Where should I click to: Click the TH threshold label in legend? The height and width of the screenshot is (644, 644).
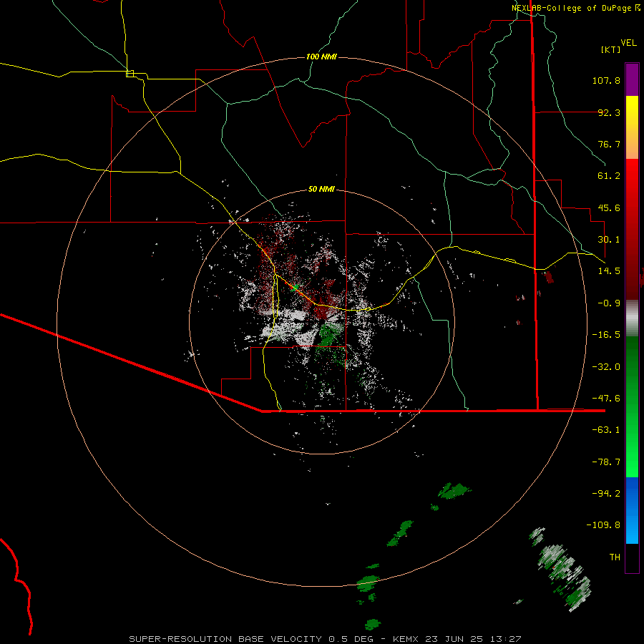coord(615,557)
